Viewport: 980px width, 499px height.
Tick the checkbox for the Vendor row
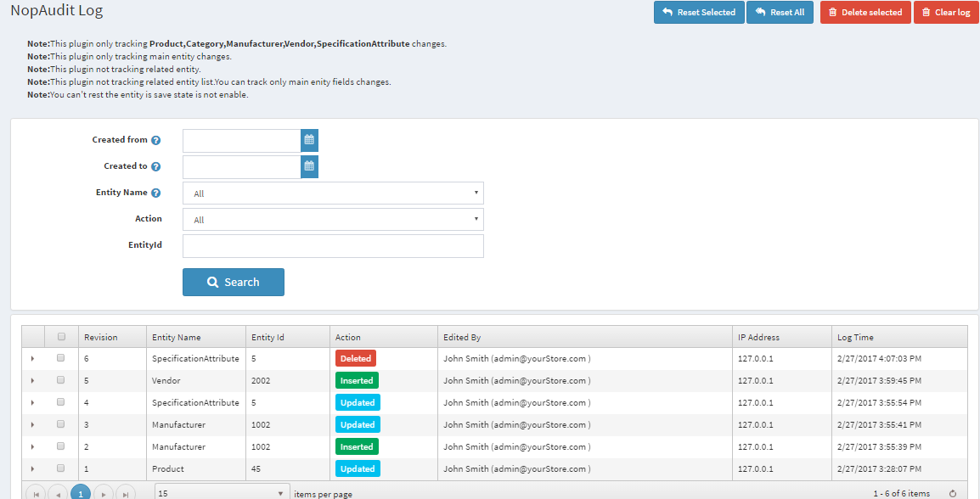61,380
